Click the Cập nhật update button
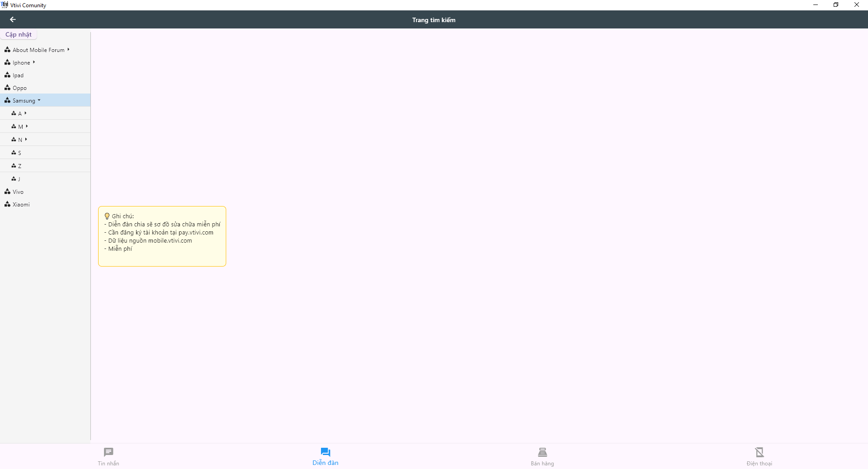 click(19, 35)
